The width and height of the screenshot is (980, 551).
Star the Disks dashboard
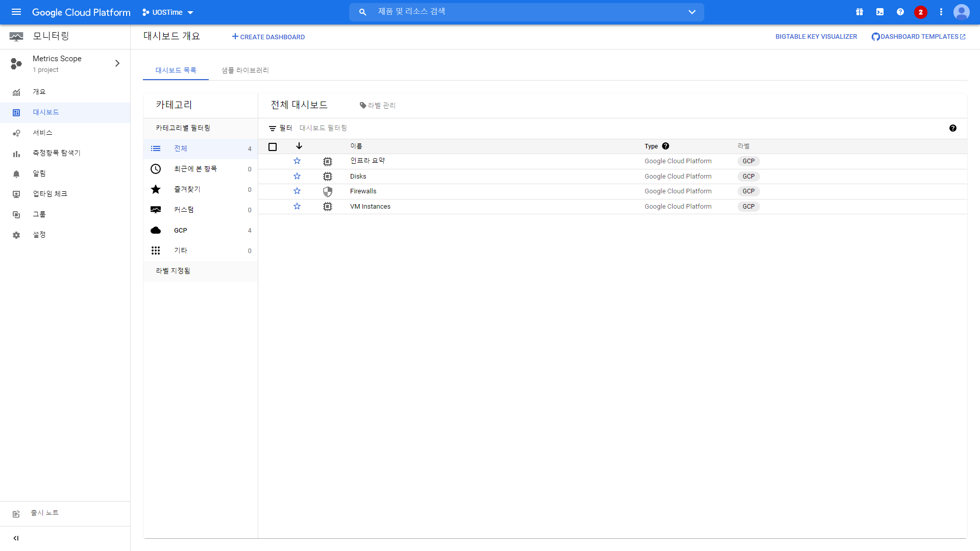[297, 177]
